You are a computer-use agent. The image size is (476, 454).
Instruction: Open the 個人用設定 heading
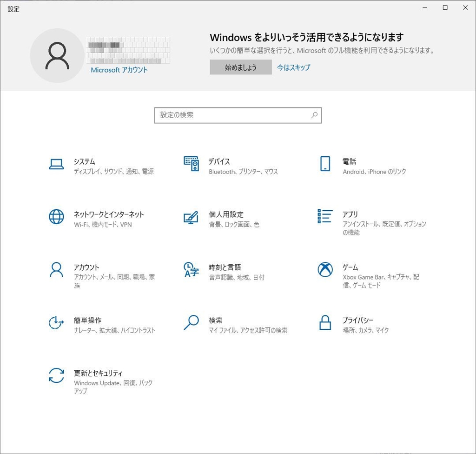pos(226,214)
